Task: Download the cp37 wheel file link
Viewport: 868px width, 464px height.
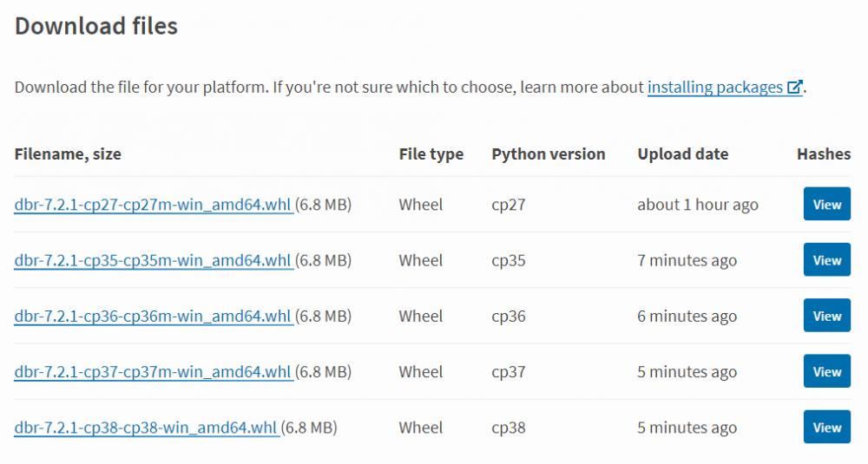Action: tap(153, 372)
